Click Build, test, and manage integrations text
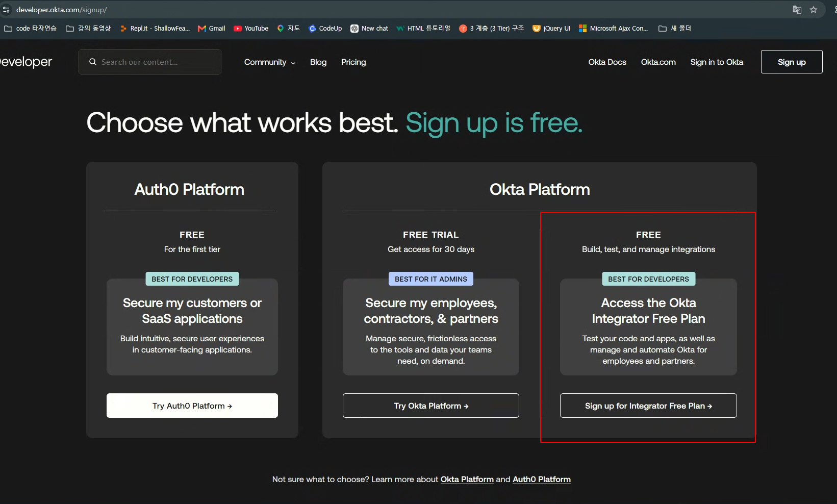837x504 pixels. (x=648, y=249)
